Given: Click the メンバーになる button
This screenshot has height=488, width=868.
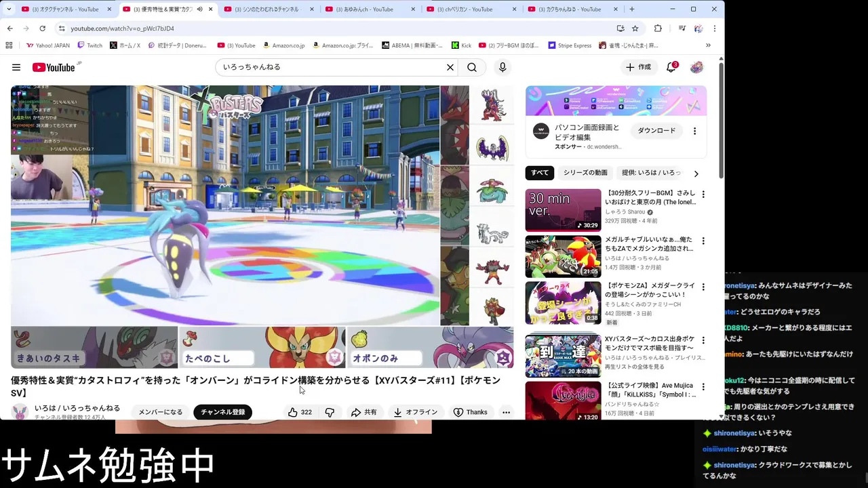Looking at the screenshot, I should pos(161,412).
